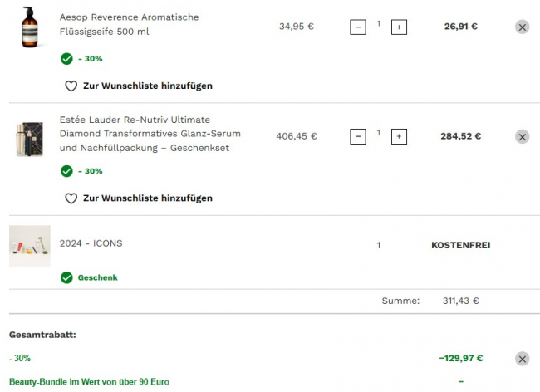Screen dimensions: 540x392
Task: Click heart icon under Aesop soap
Action: pos(71,86)
